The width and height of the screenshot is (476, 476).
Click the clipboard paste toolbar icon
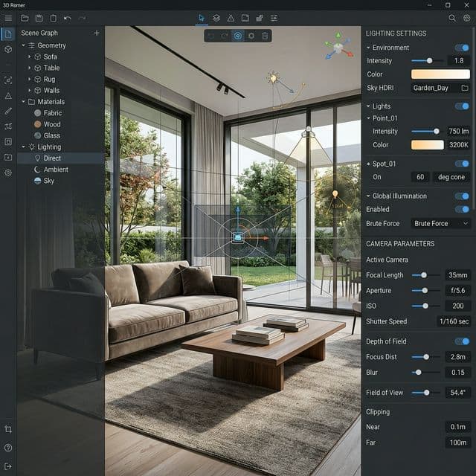pyautogui.click(x=53, y=18)
